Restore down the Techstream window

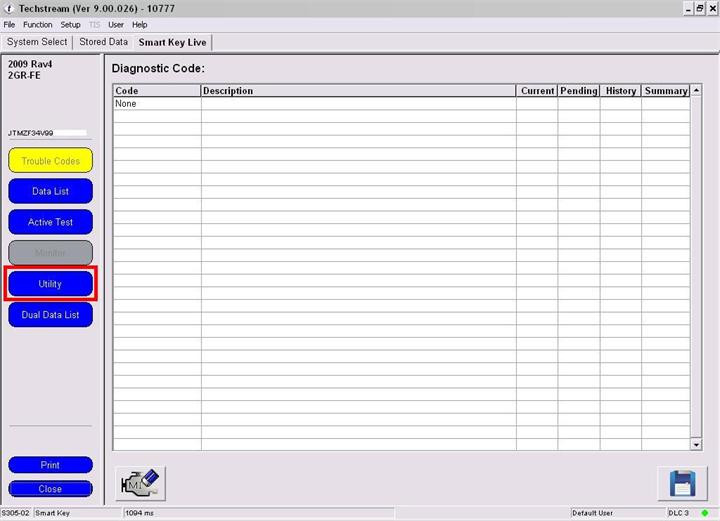tap(700, 9)
